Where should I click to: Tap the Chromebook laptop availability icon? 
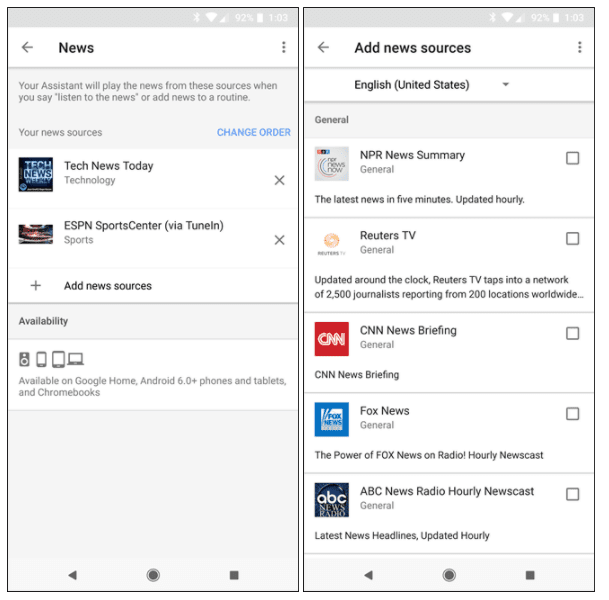75,359
